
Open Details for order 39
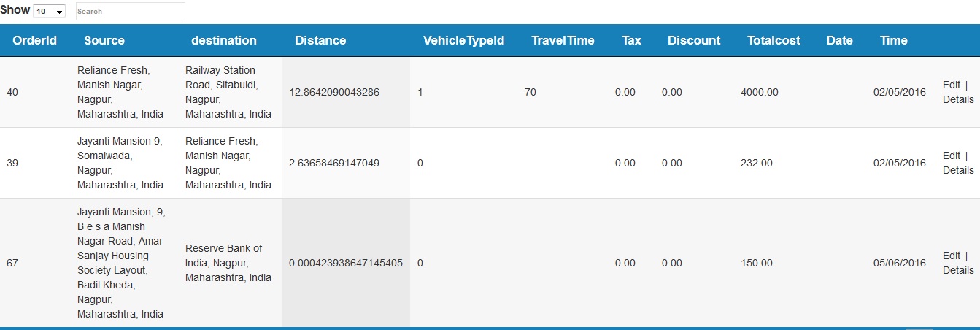(x=958, y=170)
